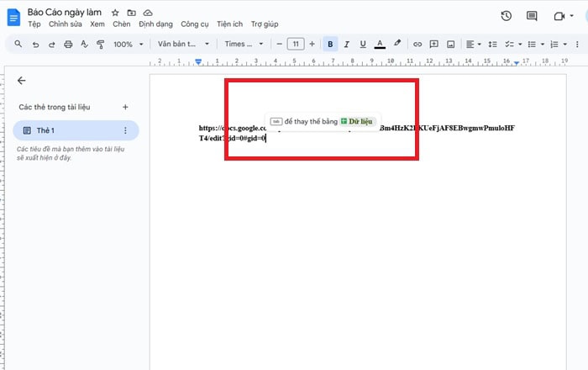
Task: Open the Trợ giúp menu
Action: [x=265, y=24]
